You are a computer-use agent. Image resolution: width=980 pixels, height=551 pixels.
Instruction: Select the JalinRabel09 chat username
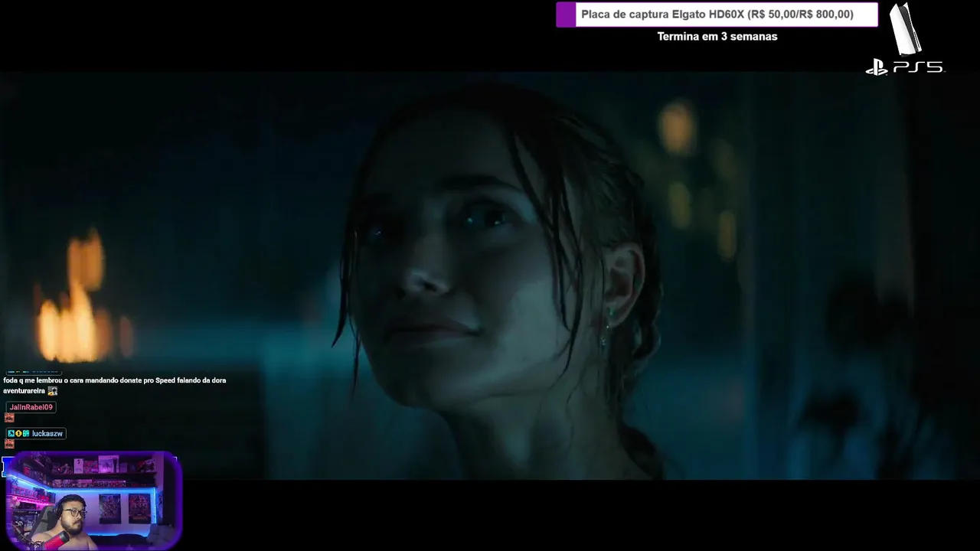click(x=31, y=407)
